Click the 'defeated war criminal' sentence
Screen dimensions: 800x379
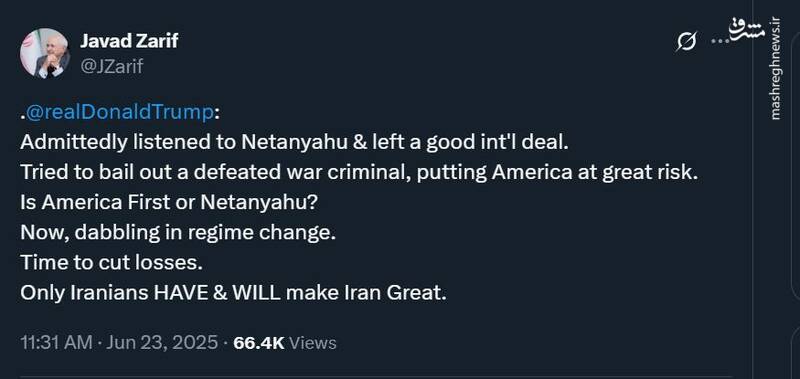click(x=359, y=172)
